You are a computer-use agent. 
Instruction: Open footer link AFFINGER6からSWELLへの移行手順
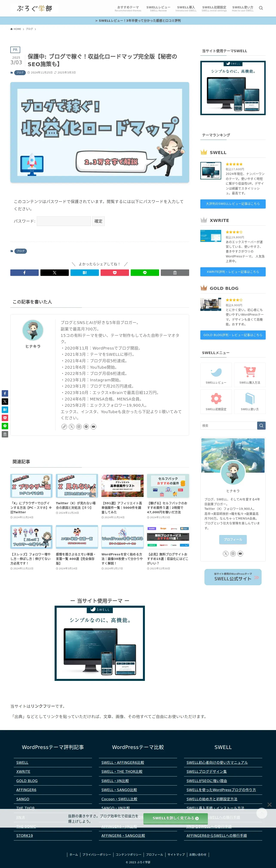217,836
